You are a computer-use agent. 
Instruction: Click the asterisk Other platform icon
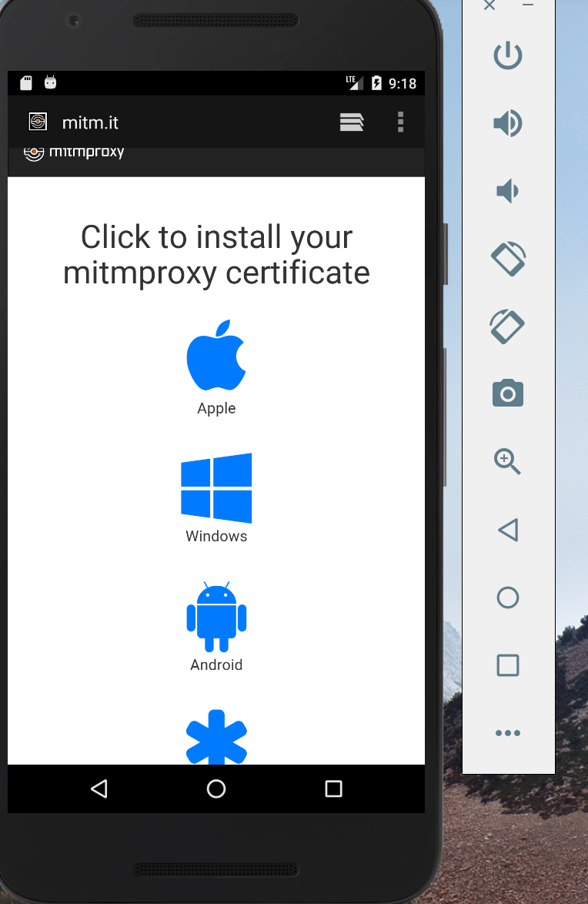pos(216,737)
